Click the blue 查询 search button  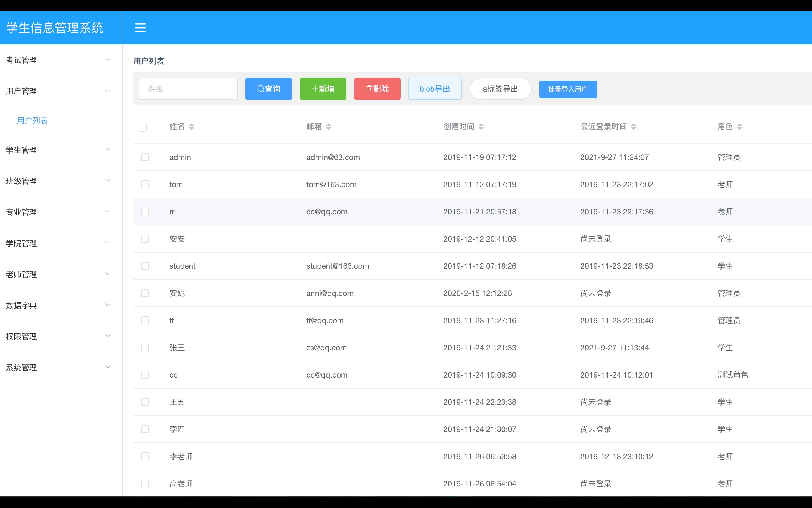click(x=268, y=89)
